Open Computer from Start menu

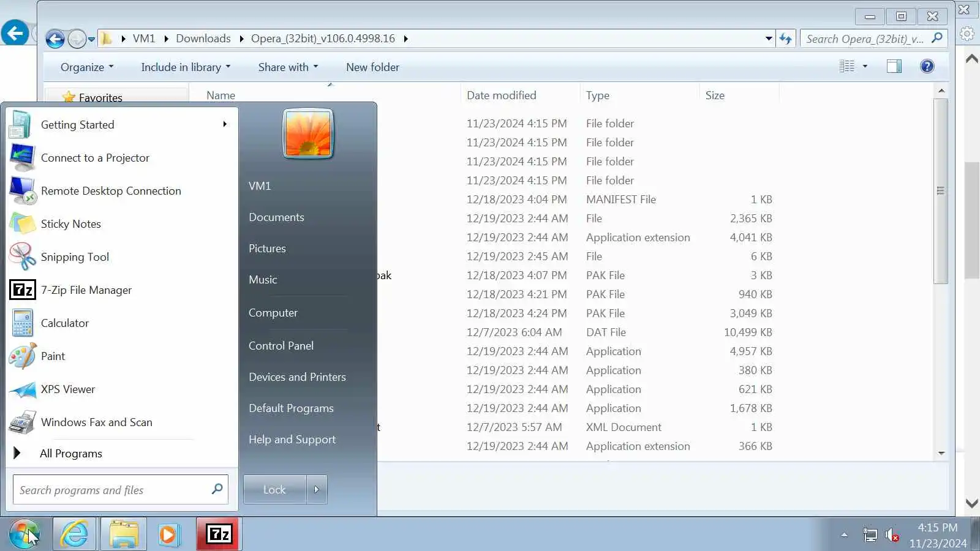[x=273, y=313]
